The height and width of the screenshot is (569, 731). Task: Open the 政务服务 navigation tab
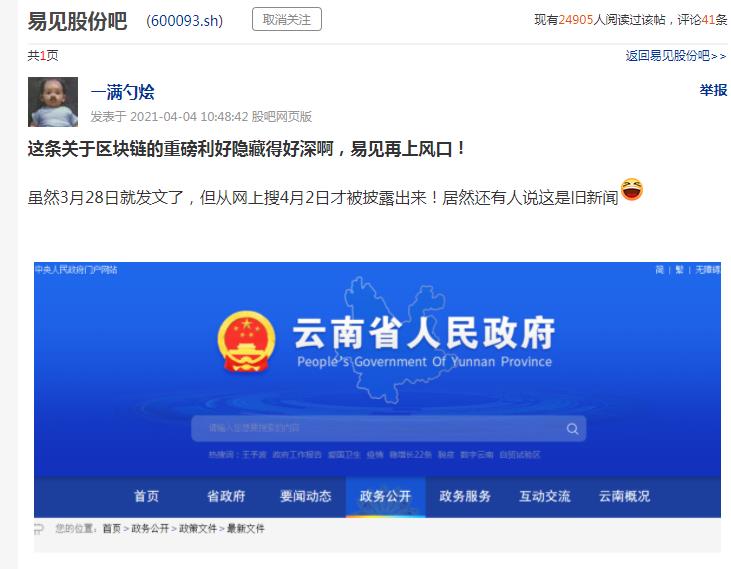[465, 496]
